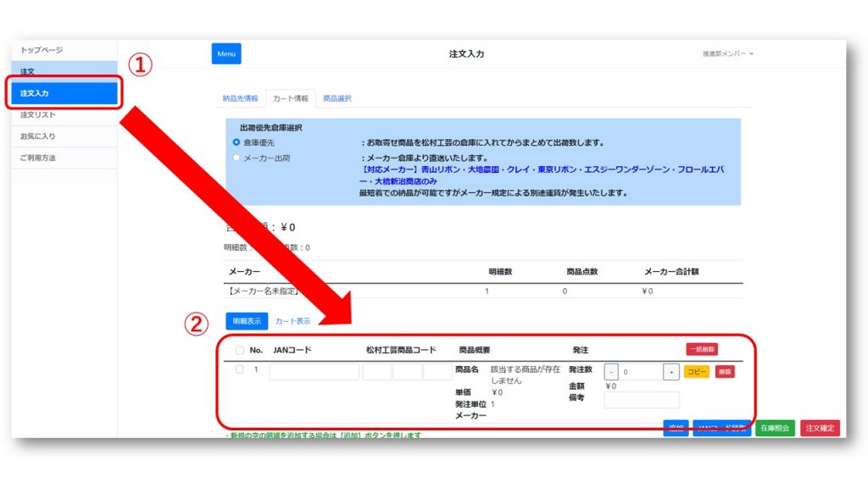Viewport: 868px width, 488px height.
Task: Switch to カート表示 view link
Action: point(292,321)
